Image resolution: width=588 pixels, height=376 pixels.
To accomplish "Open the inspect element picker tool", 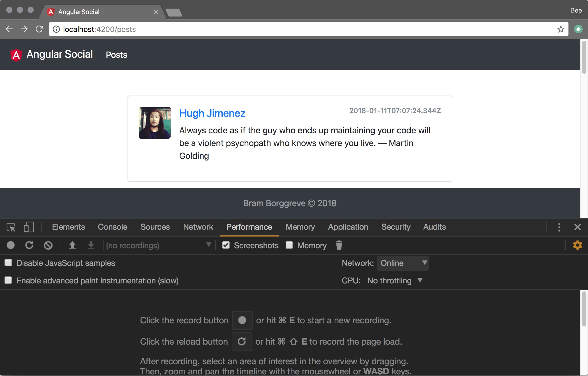I will click(x=11, y=227).
